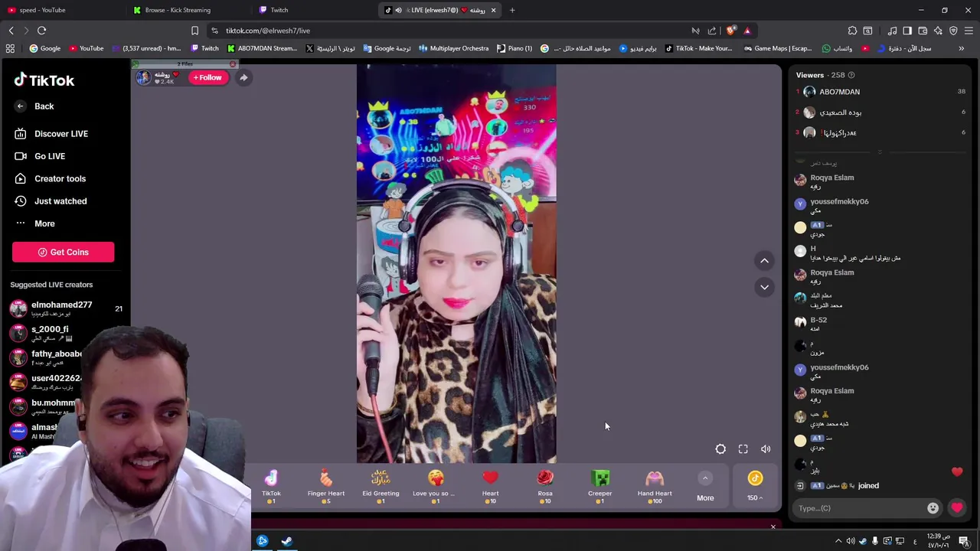Send the Eid Greeting gift
This screenshot has width=980, height=551.
(381, 487)
